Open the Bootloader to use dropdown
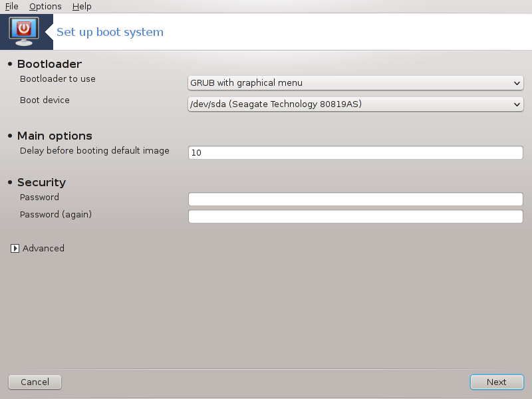 pyautogui.click(x=356, y=82)
